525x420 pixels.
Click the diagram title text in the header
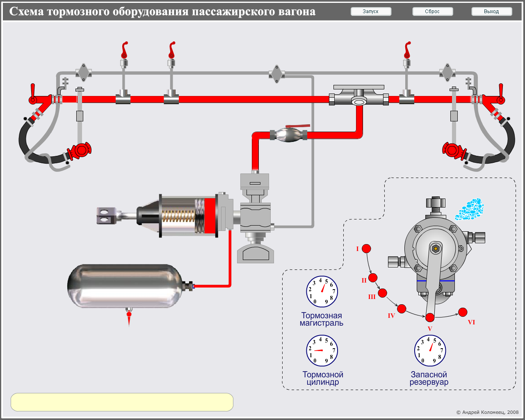click(x=162, y=11)
